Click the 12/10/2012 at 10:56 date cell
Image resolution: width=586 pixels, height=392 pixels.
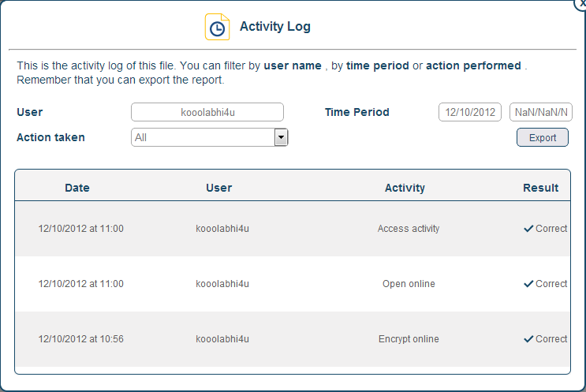pyautogui.click(x=81, y=339)
